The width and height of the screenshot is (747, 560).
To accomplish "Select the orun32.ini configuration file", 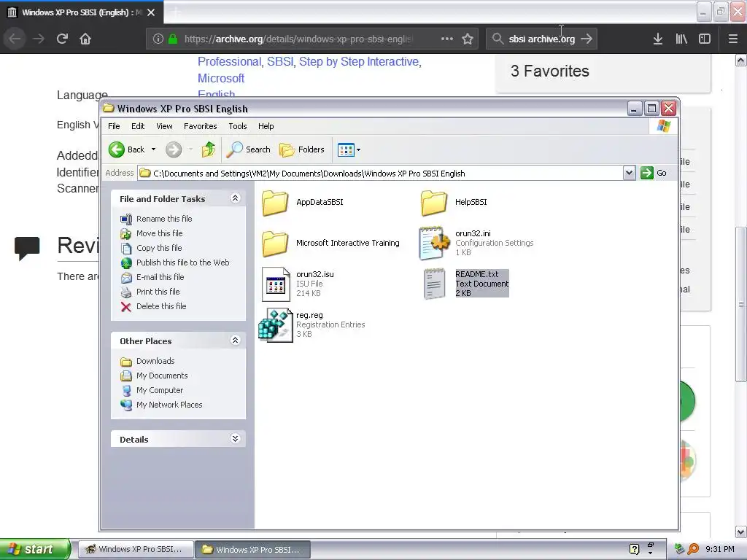I will tap(476, 243).
